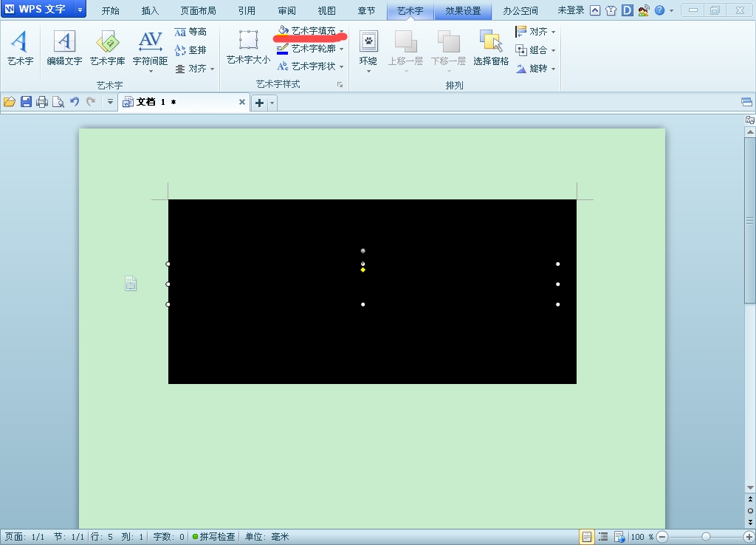Open the 视图 tab
The height and width of the screenshot is (545, 756).
(x=326, y=10)
